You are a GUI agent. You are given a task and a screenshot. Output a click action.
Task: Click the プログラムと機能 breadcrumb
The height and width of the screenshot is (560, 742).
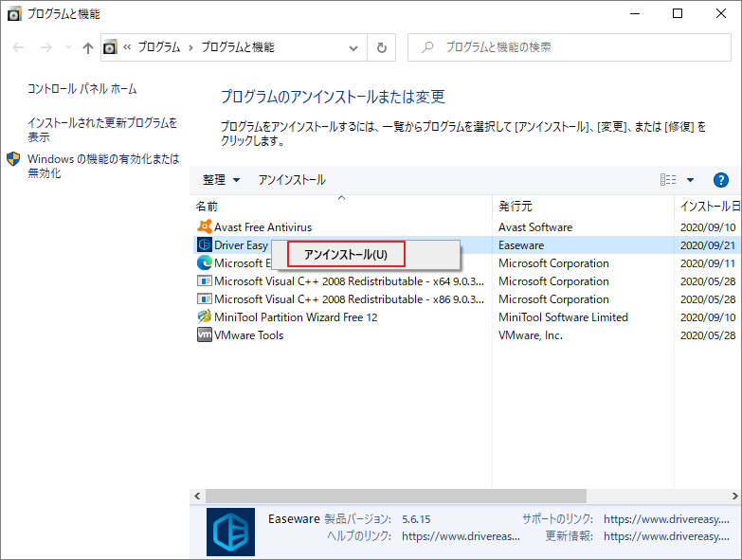pyautogui.click(x=238, y=47)
